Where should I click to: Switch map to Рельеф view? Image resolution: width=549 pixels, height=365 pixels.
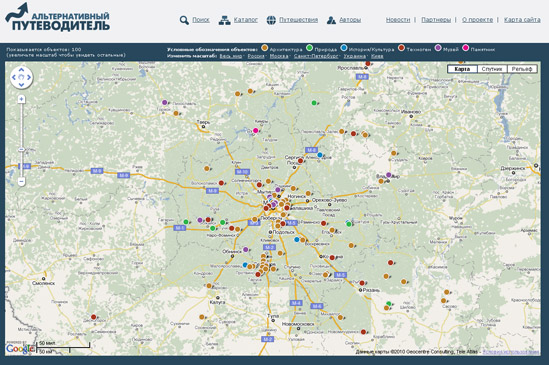click(x=522, y=69)
